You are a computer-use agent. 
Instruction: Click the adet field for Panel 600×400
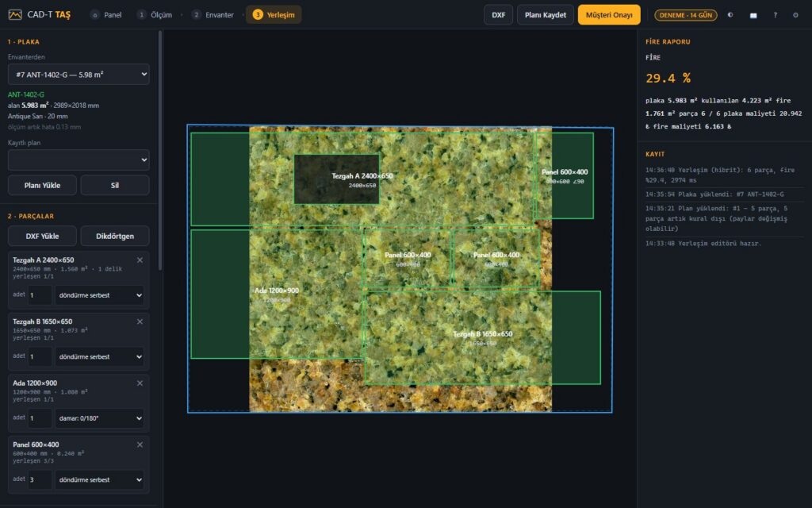40,479
